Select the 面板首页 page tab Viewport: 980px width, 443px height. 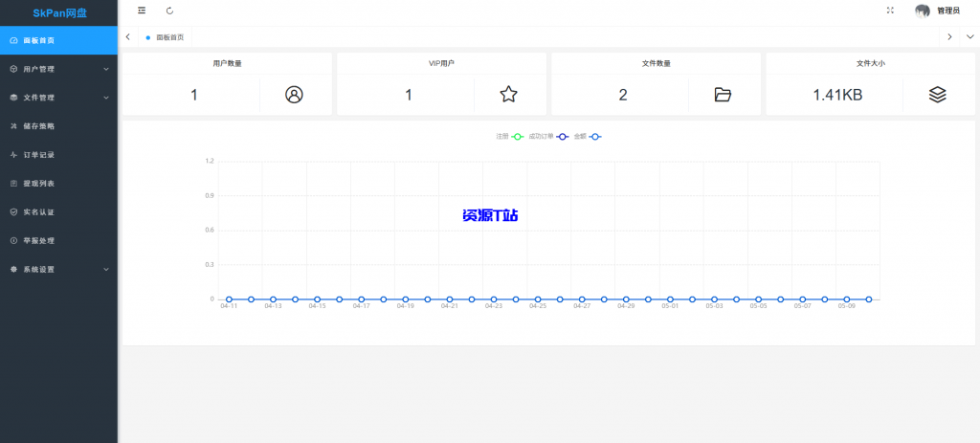pyautogui.click(x=166, y=37)
